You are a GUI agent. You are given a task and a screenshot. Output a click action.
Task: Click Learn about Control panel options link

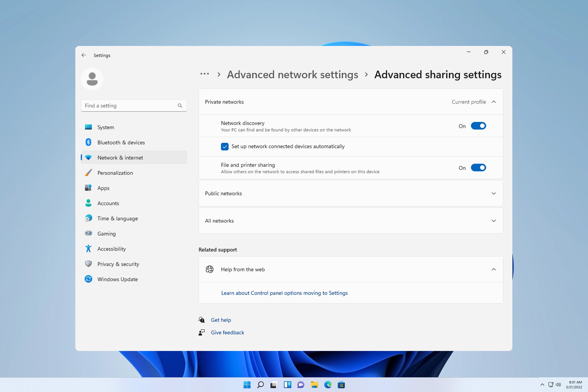[x=284, y=293]
